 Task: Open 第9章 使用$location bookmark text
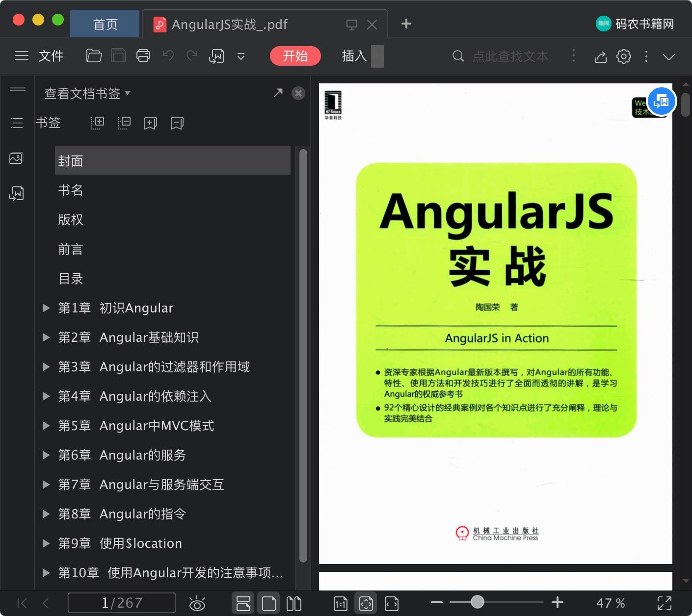tap(120, 543)
